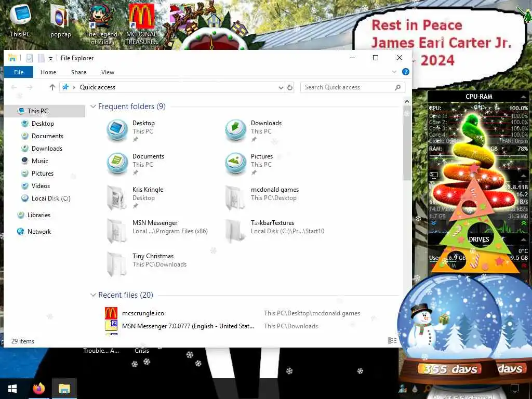Select the Downloads frequent folder icon
532x399 pixels.
click(235, 130)
